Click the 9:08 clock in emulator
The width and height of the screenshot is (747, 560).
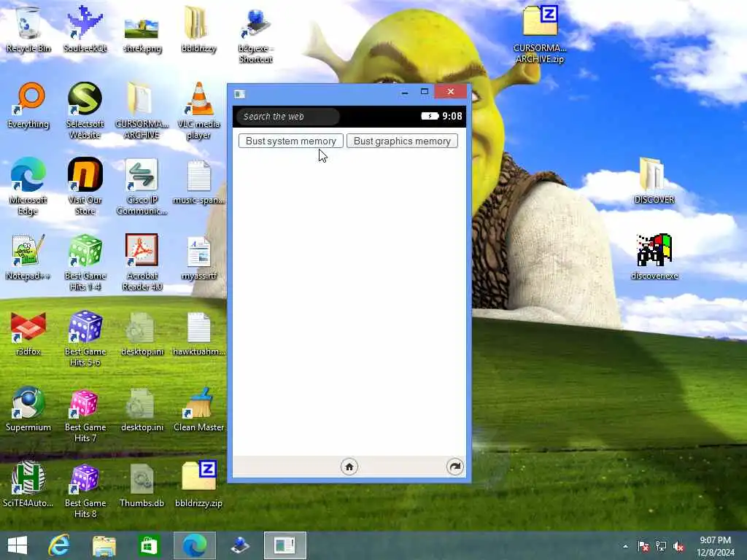452,116
